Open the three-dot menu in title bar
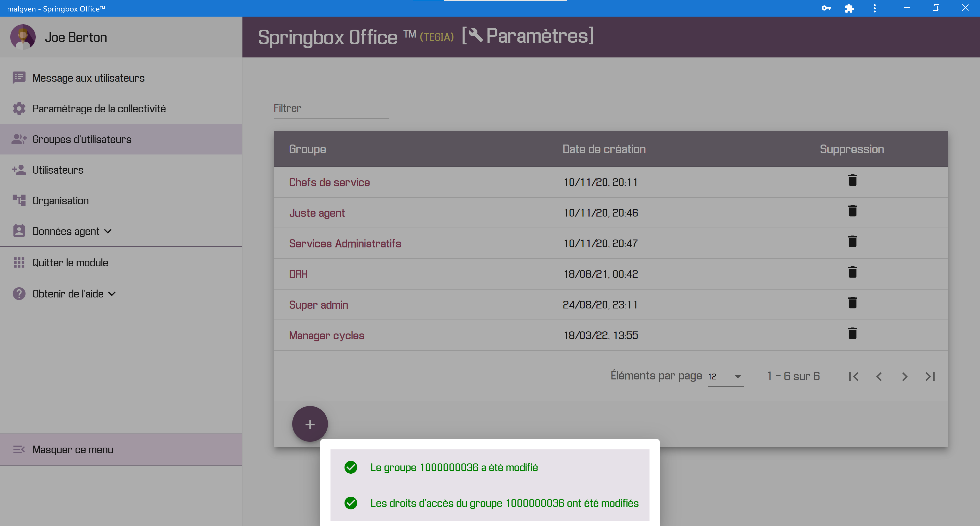Screen dimensions: 980x526 tap(874, 8)
